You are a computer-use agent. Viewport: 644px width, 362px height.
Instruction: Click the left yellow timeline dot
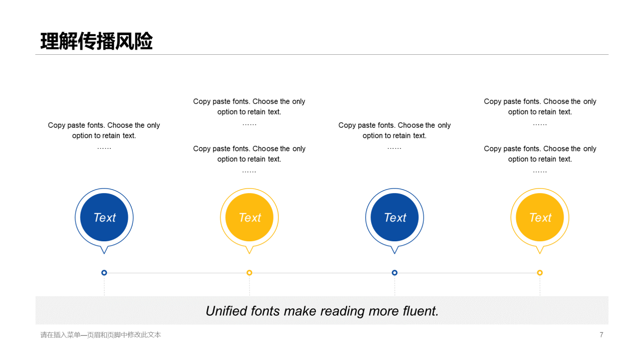pos(250,273)
